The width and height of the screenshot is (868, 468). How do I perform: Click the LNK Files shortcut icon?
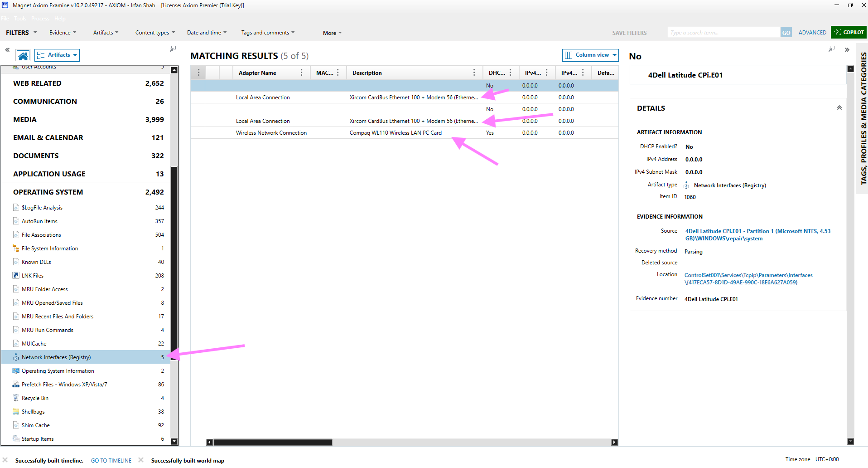click(16, 276)
